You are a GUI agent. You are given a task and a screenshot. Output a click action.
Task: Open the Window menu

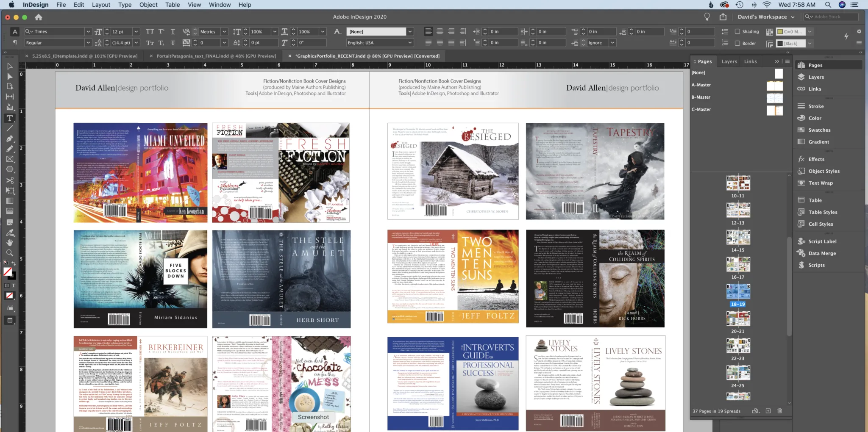tap(220, 5)
